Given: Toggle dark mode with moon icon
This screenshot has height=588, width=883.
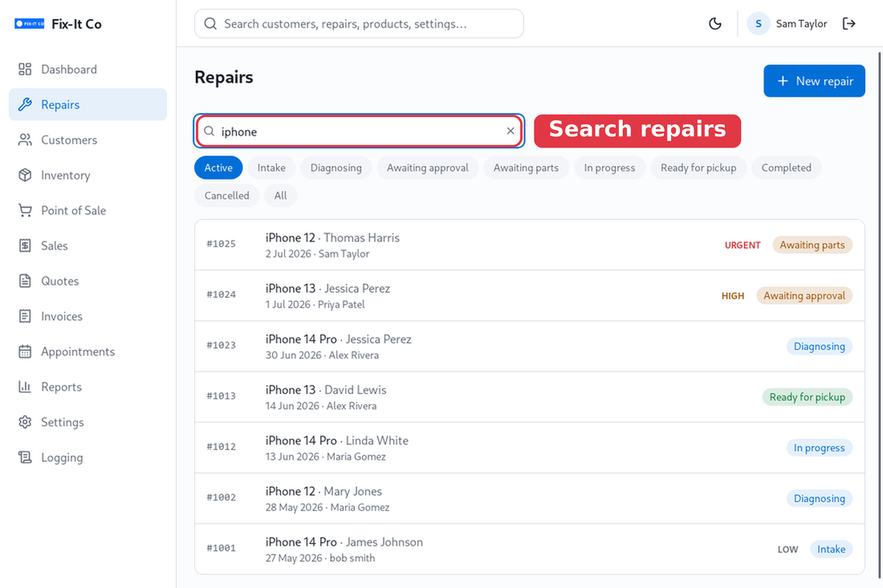Looking at the screenshot, I should click(715, 23).
